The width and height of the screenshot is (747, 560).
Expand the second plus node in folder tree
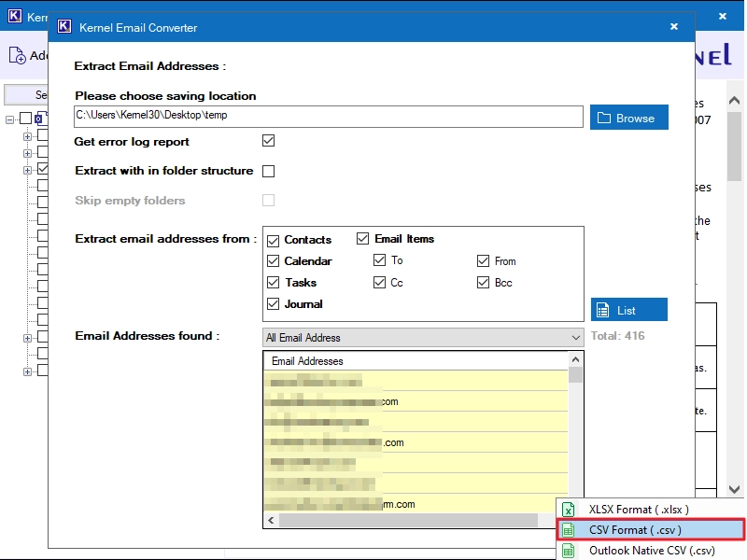[27, 153]
